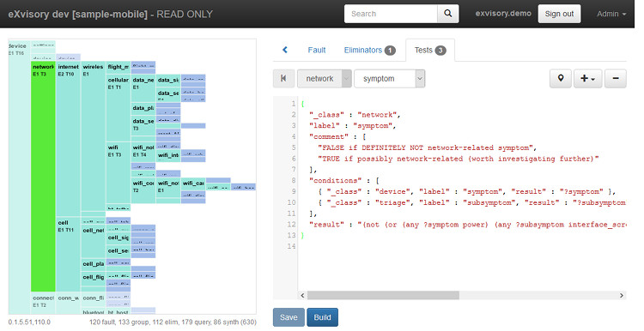
Task: Open the symptom label dropdown
Action: click(389, 78)
